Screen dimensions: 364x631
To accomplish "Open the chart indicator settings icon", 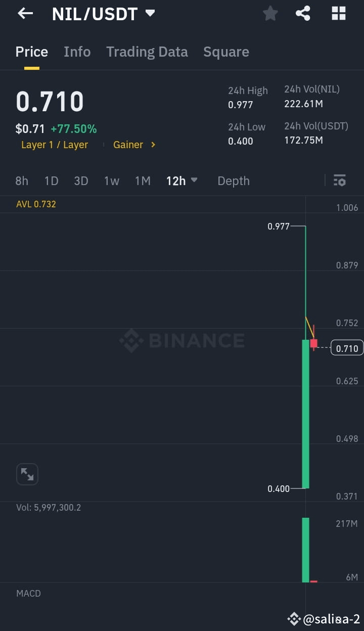I will coord(339,181).
